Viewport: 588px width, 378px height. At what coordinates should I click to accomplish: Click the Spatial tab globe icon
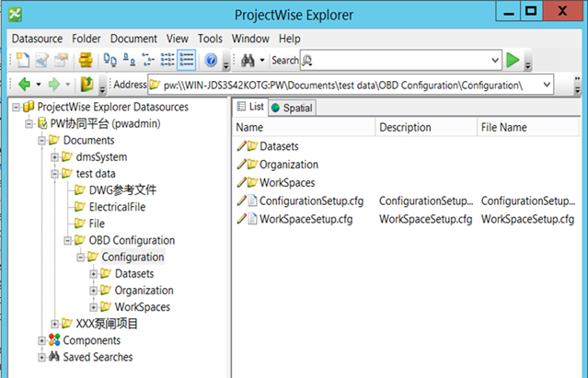tap(276, 108)
